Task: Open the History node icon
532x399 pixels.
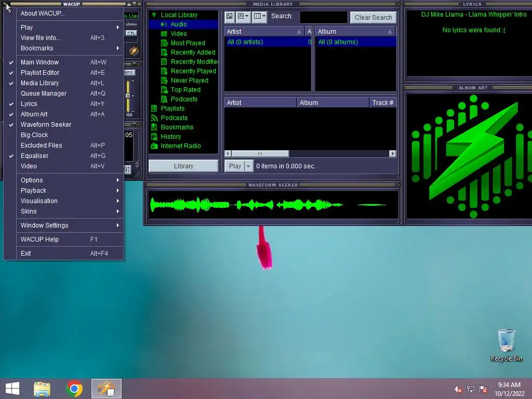Action: click(154, 137)
